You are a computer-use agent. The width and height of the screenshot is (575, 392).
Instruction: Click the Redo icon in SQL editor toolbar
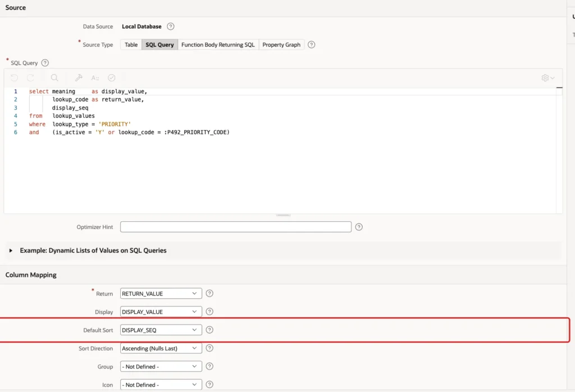tap(30, 78)
